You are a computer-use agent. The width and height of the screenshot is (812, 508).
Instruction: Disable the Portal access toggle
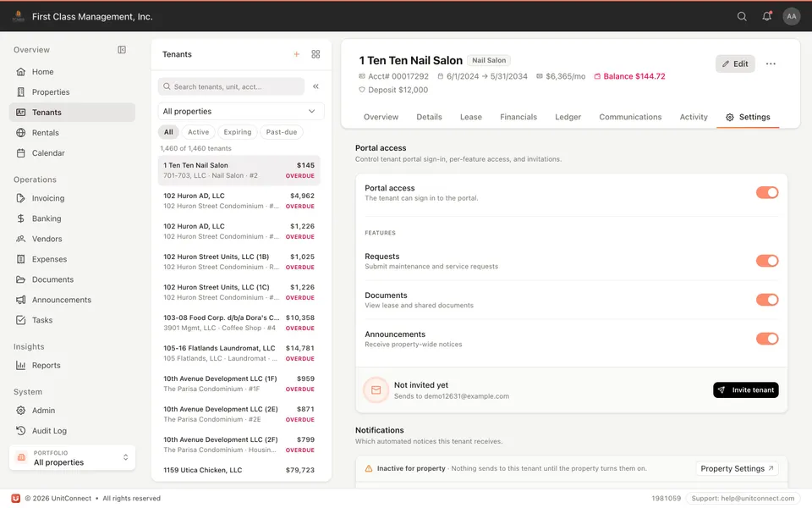(767, 192)
